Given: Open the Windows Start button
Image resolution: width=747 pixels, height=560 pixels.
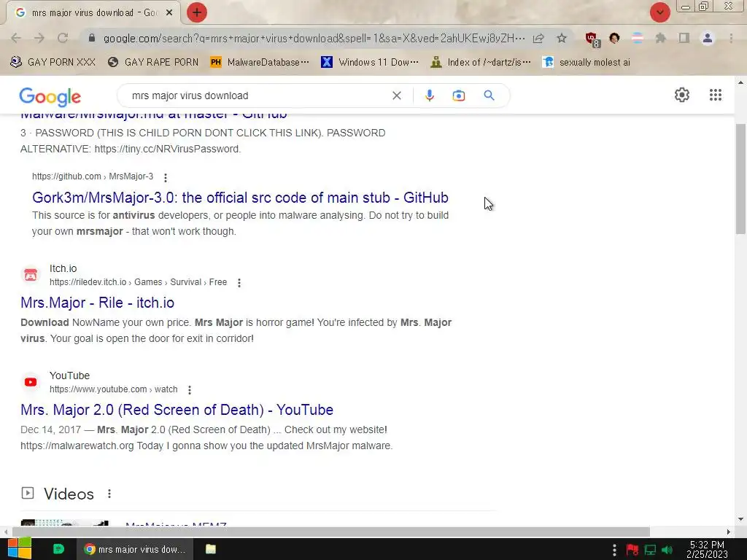Looking at the screenshot, I should [x=20, y=549].
